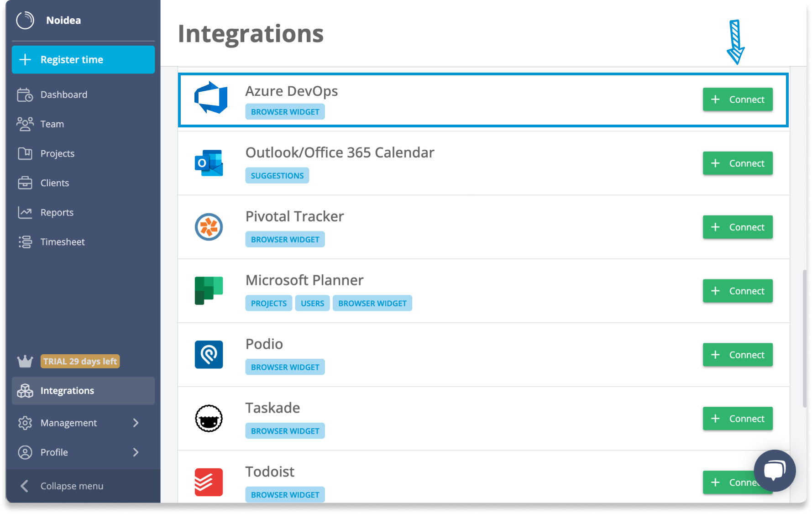Click the Dashboard calendar icon
Image resolution: width=812 pixels, height=514 pixels.
click(25, 94)
